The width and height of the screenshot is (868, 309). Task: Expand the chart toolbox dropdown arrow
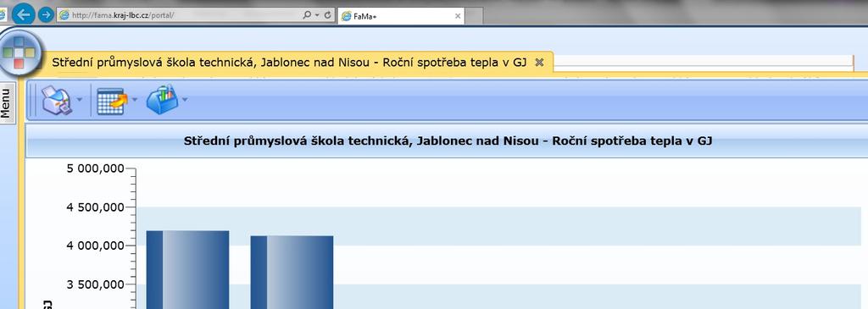coord(185,100)
